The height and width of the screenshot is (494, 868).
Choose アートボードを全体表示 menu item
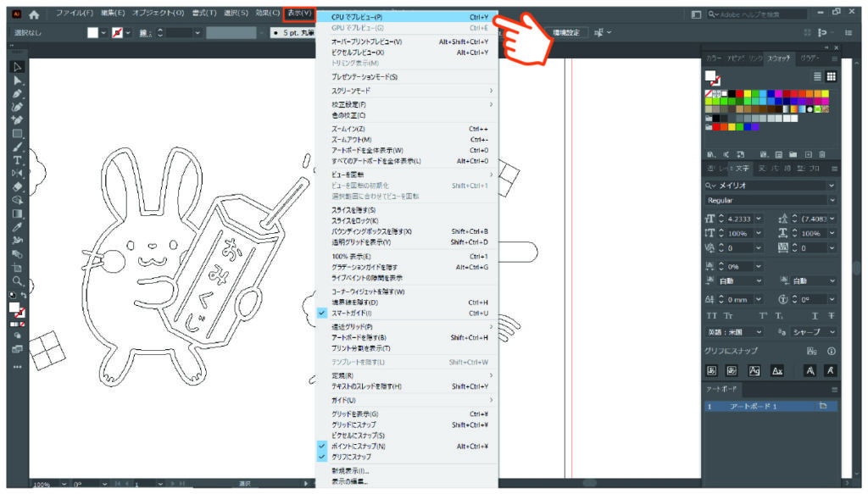(x=407, y=151)
